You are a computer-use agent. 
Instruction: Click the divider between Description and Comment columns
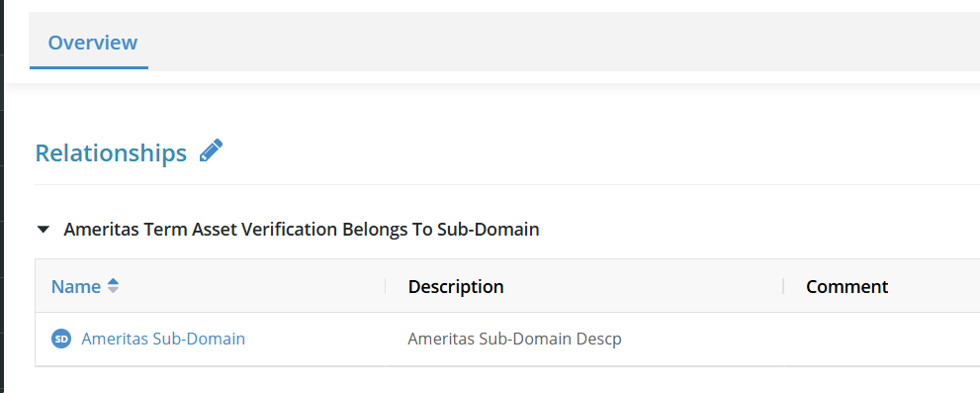tap(783, 286)
